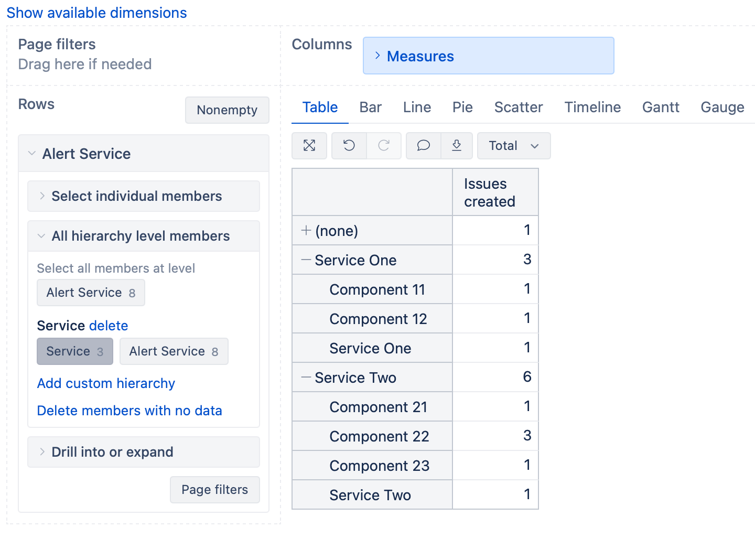Switch to the Gauge tab
The image size is (755, 560).
tap(722, 107)
